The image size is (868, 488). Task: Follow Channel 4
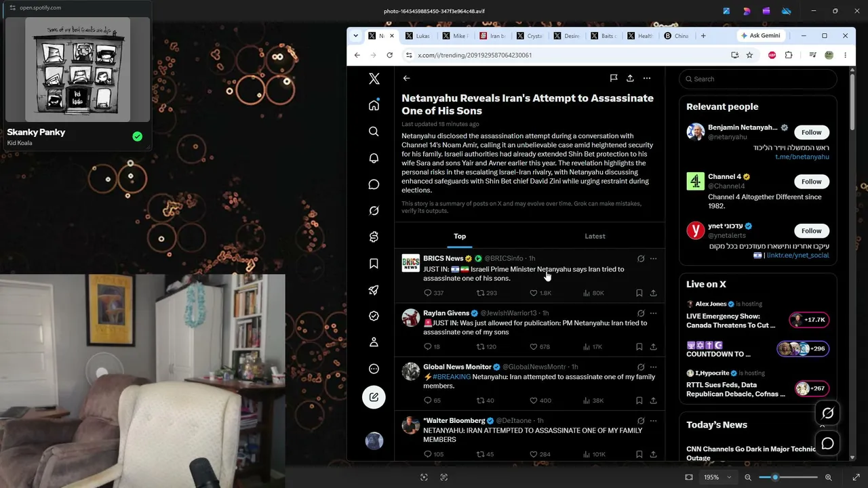coord(811,182)
